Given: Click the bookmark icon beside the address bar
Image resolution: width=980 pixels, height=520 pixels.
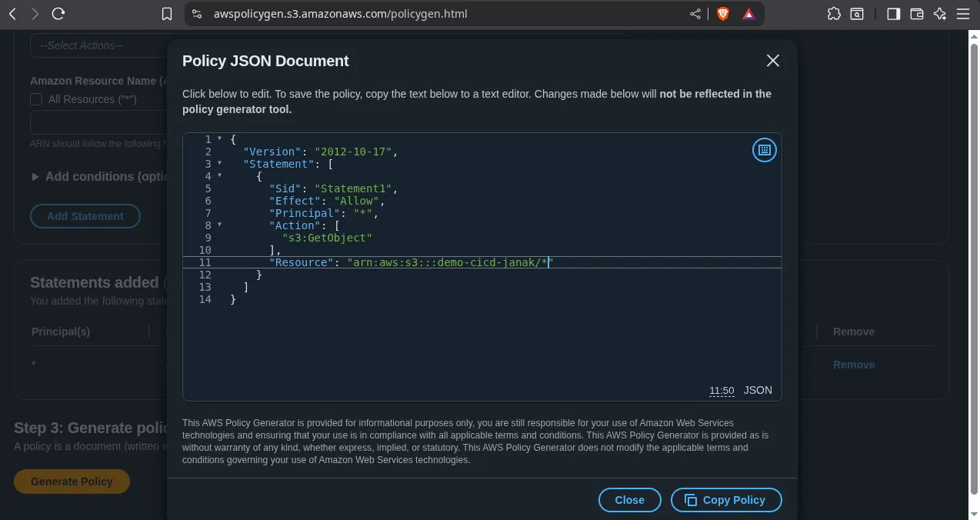Looking at the screenshot, I should [x=167, y=14].
